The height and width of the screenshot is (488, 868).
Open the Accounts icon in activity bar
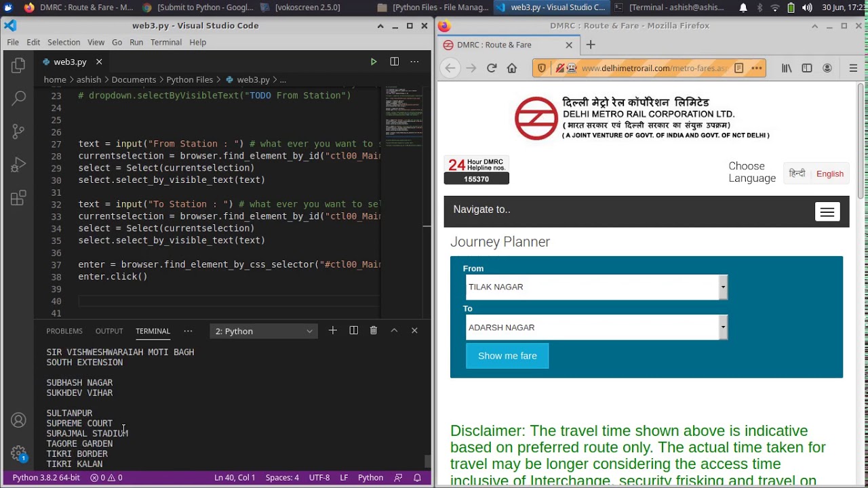[18, 420]
